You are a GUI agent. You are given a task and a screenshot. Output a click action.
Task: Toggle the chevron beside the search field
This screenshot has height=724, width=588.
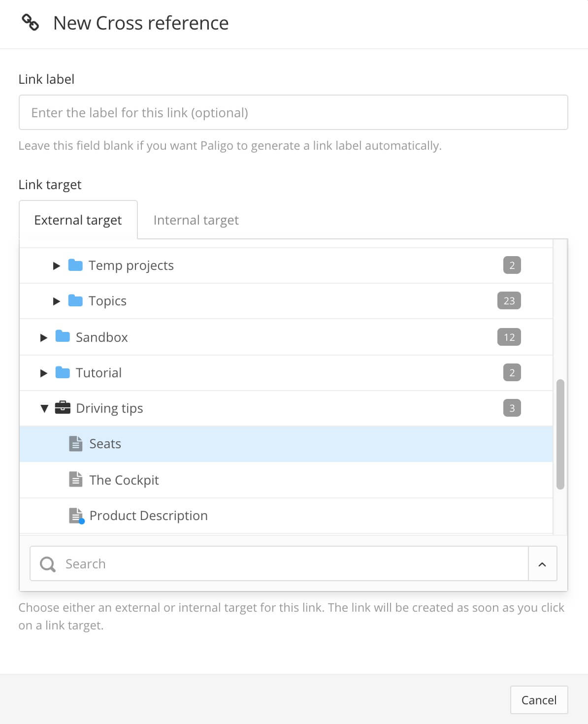click(542, 564)
